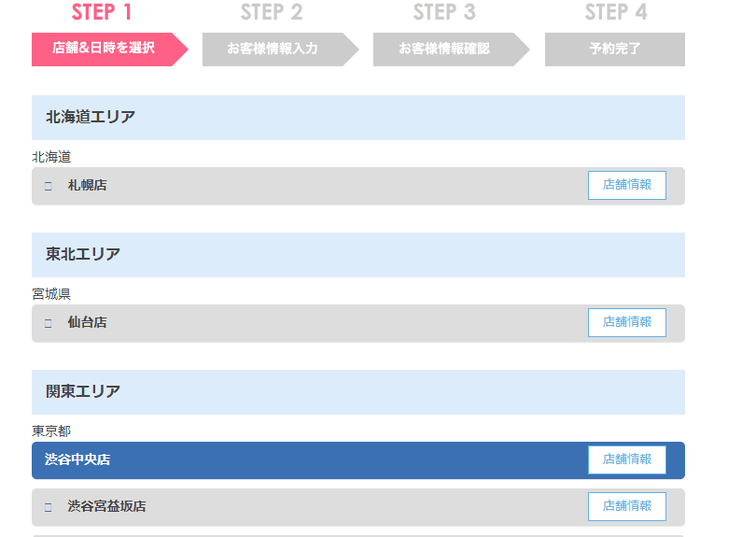This screenshot has width=756, height=537.
Task: Click the pink STEP 1 heading
Action: point(102,12)
